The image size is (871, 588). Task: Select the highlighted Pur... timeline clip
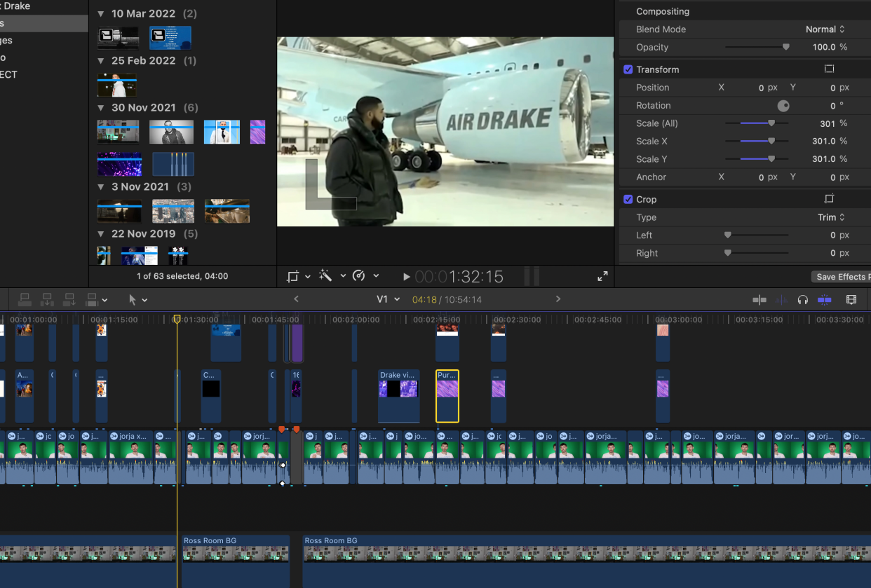(447, 396)
